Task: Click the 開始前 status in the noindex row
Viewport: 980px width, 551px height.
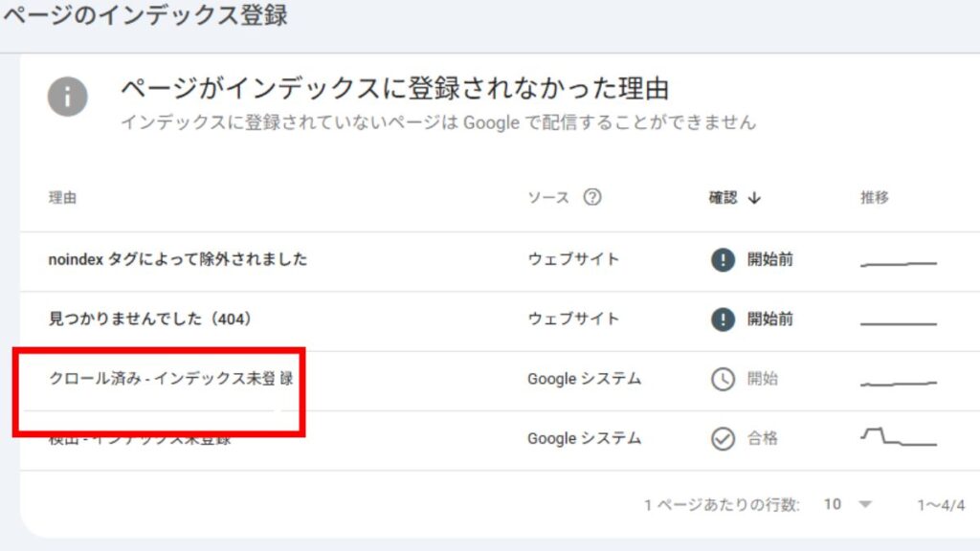Action: tap(770, 259)
